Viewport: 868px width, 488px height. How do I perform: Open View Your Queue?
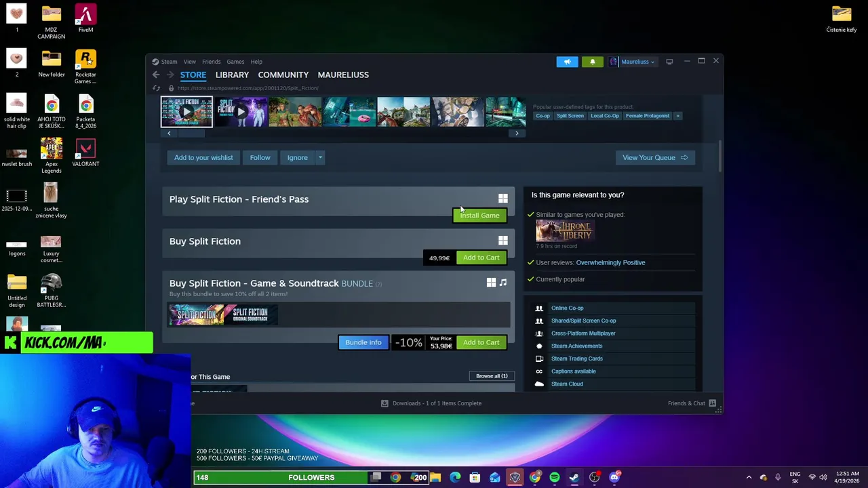pos(654,157)
